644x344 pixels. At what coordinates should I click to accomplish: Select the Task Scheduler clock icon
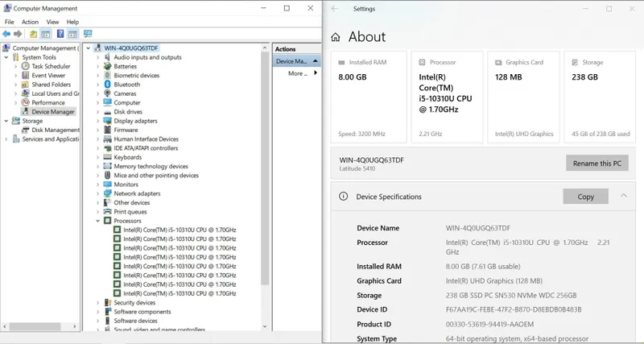pyautogui.click(x=26, y=66)
